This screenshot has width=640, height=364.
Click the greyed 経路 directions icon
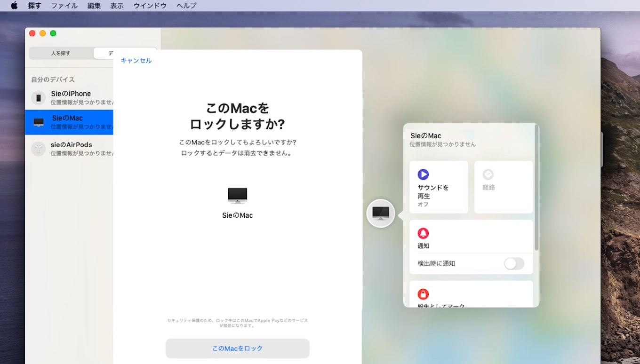coord(488,174)
